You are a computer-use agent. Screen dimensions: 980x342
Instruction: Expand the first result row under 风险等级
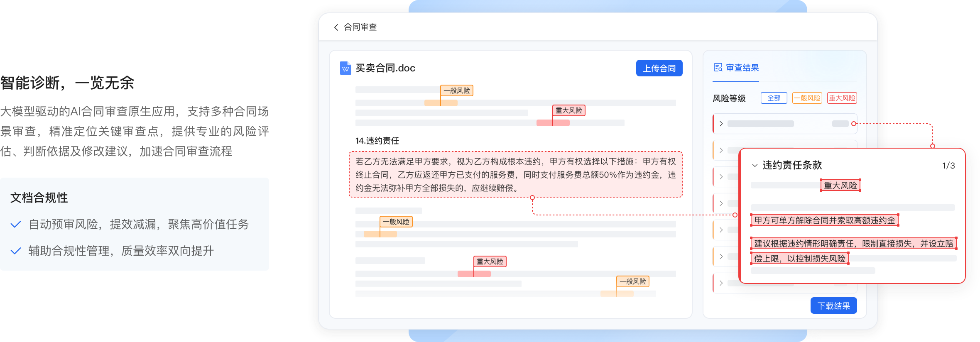point(785,124)
